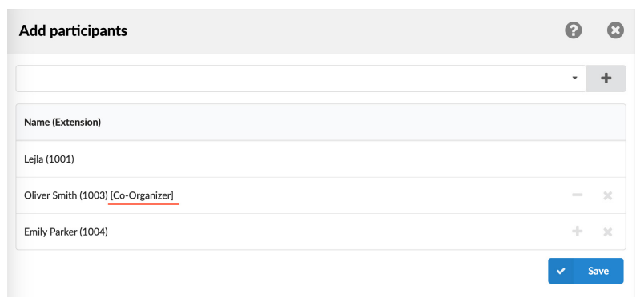Select the Oliver Smith (1003) name
Viewport: 644px width, 306px height.
click(x=66, y=196)
